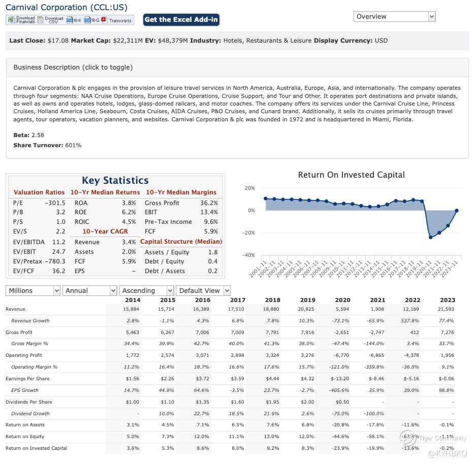Click the 2019 Revenue value 20,825
The image size is (476, 464).
tap(306, 309)
